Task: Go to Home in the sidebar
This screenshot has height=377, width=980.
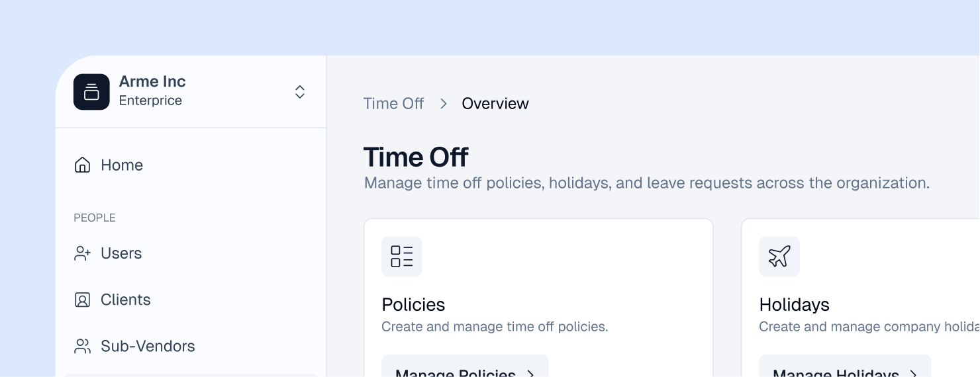Action: pyautogui.click(x=122, y=165)
